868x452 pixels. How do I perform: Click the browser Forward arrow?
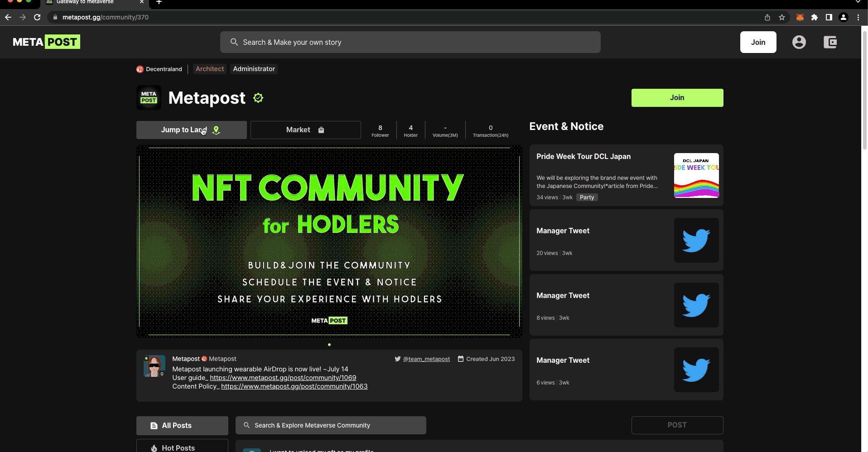click(23, 17)
